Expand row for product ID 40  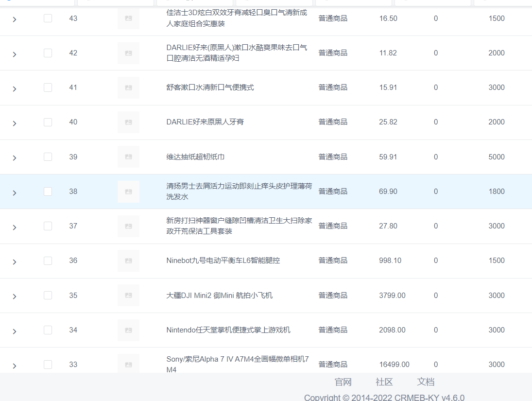[x=14, y=123]
